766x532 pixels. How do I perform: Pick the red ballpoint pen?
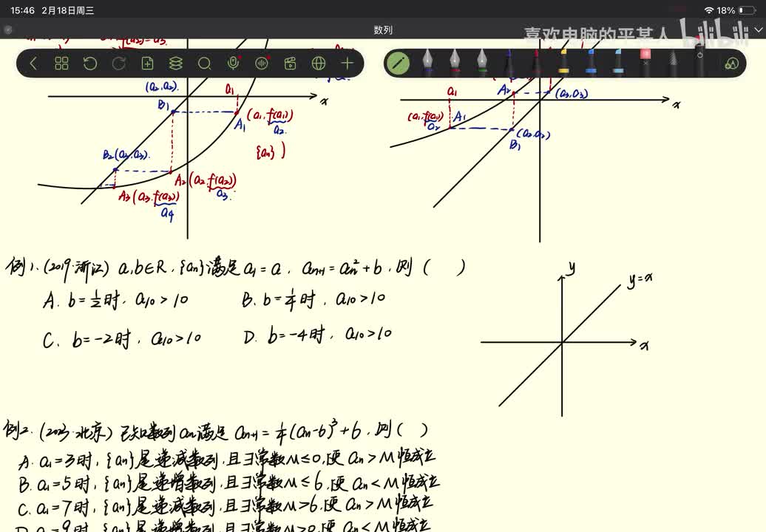click(x=536, y=63)
